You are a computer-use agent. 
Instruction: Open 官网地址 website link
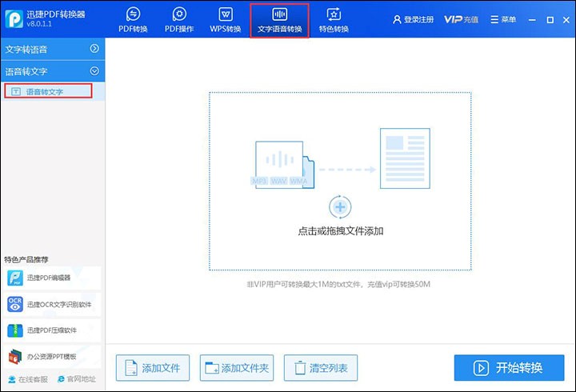click(77, 379)
